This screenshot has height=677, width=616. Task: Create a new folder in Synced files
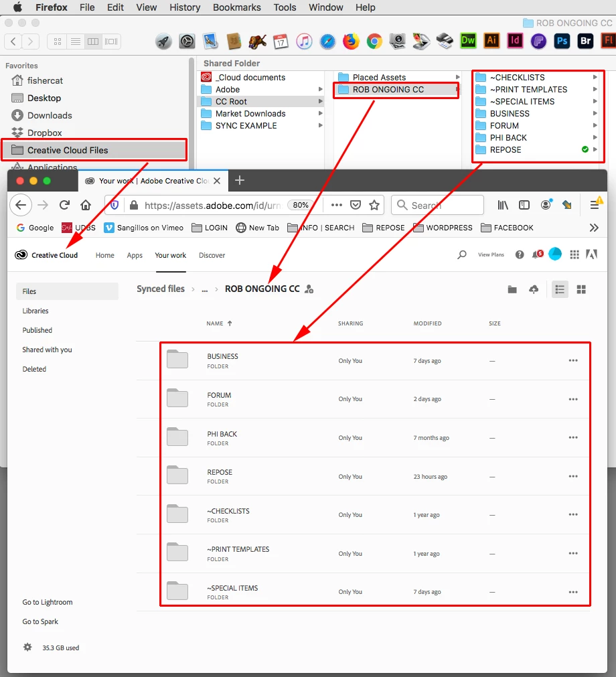coord(512,289)
